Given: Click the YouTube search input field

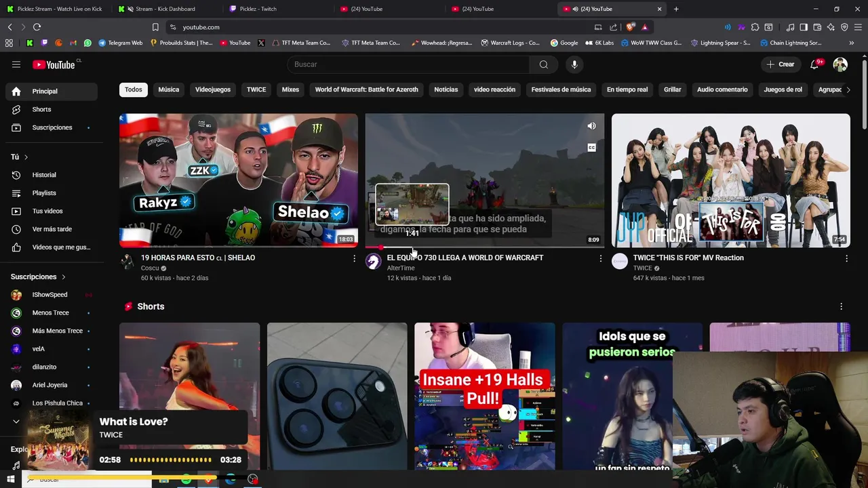Looking at the screenshot, I should click(409, 64).
